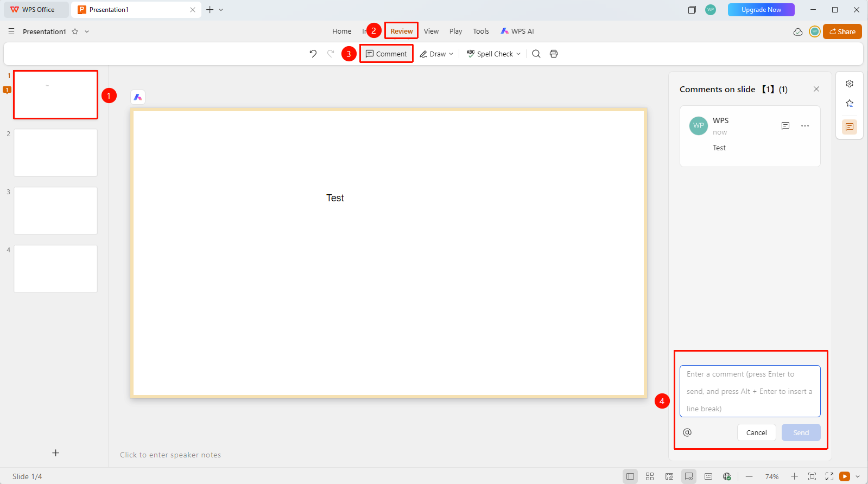This screenshot has height=484, width=868.
Task: Open the Home tab
Action: [342, 31]
